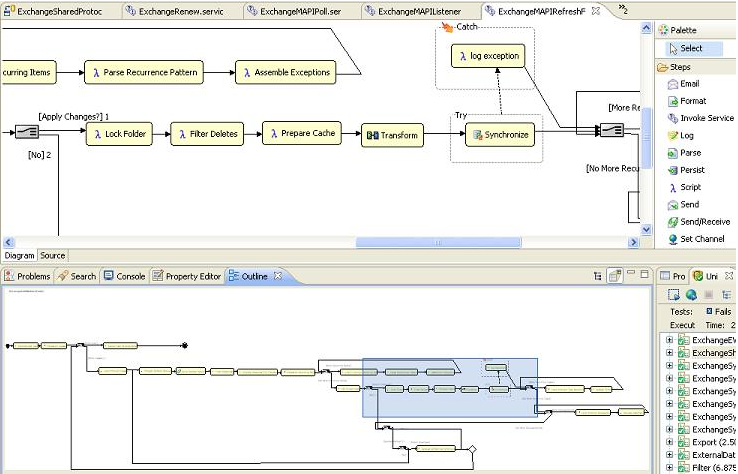Switch to the Source tab

(x=52, y=256)
